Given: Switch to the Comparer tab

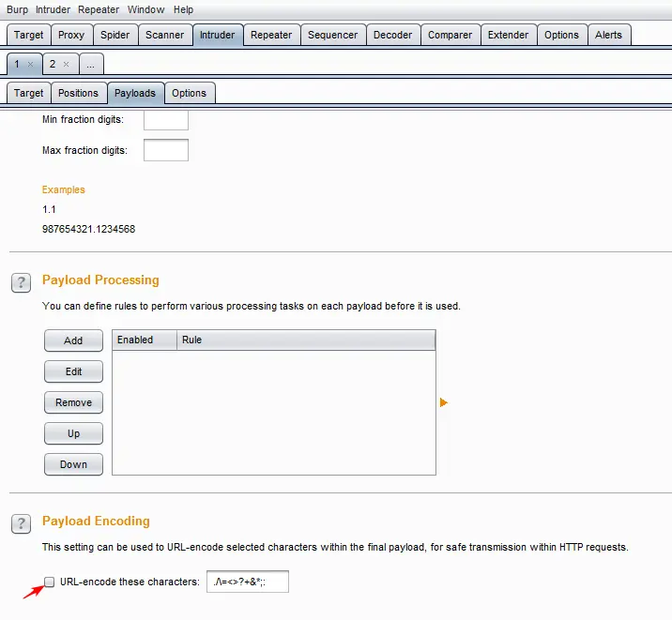Looking at the screenshot, I should pos(450,35).
